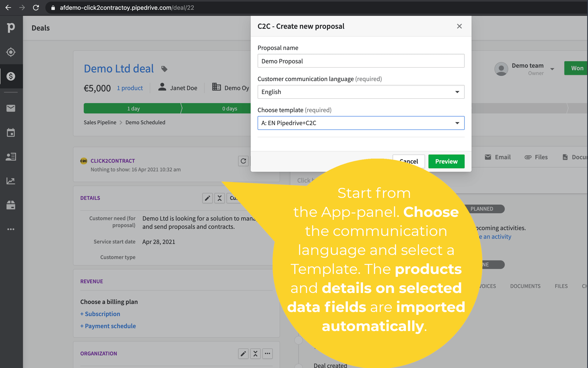Viewport: 588px width, 368px height.
Task: Open the Activities calendar icon
Action: point(11,132)
